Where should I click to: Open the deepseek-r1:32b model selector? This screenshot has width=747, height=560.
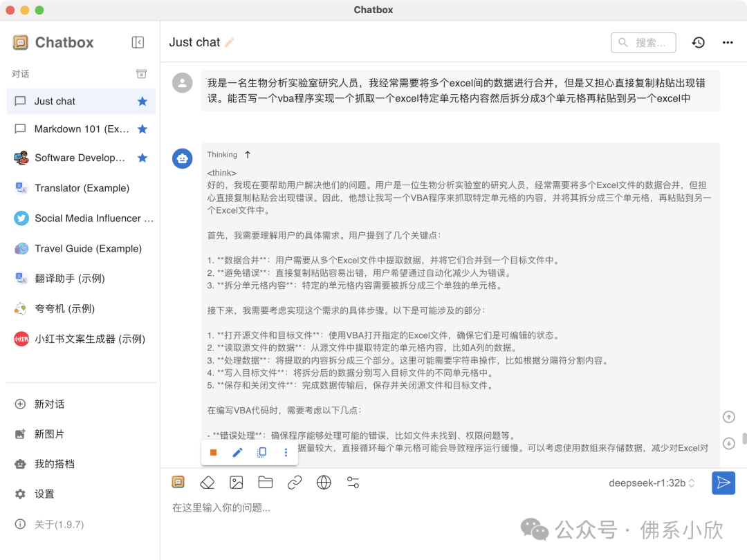click(x=652, y=483)
